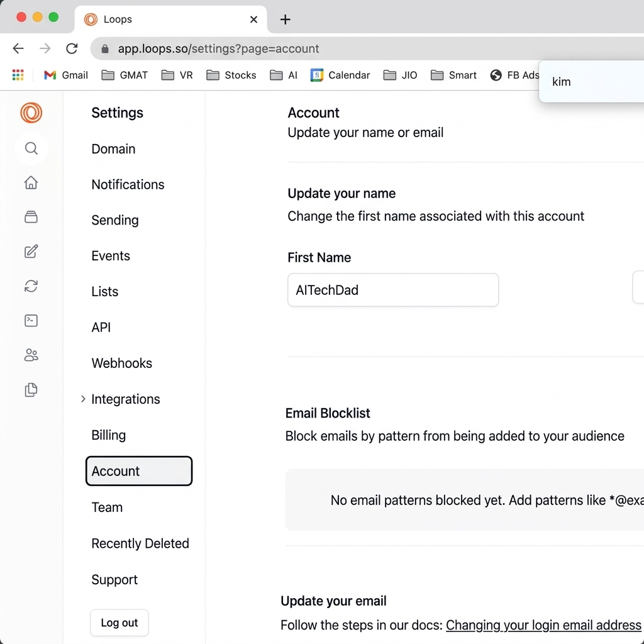
Task: Open the Contacts people icon
Action: click(31, 355)
